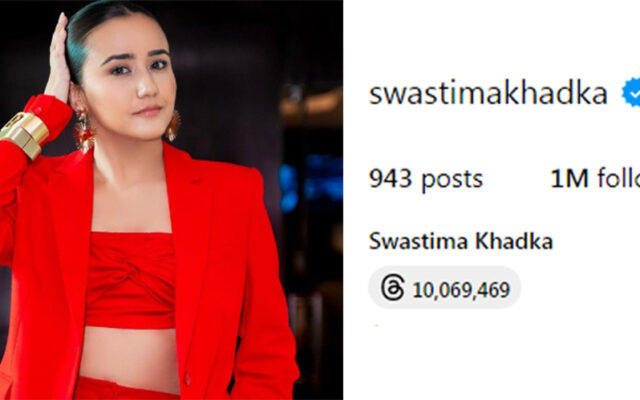
Task: Click the word posts next to 943
Action: 452,180
